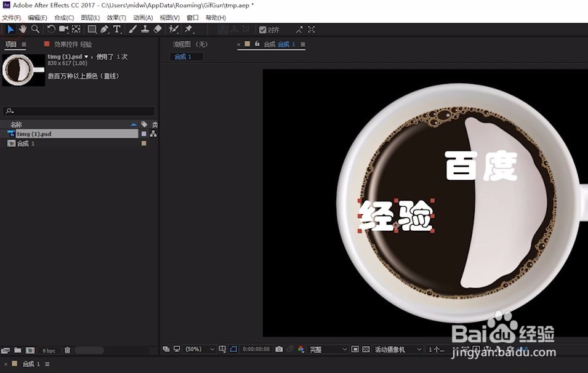
Task: Click the primary viewer monitor icon
Action: [177, 349]
